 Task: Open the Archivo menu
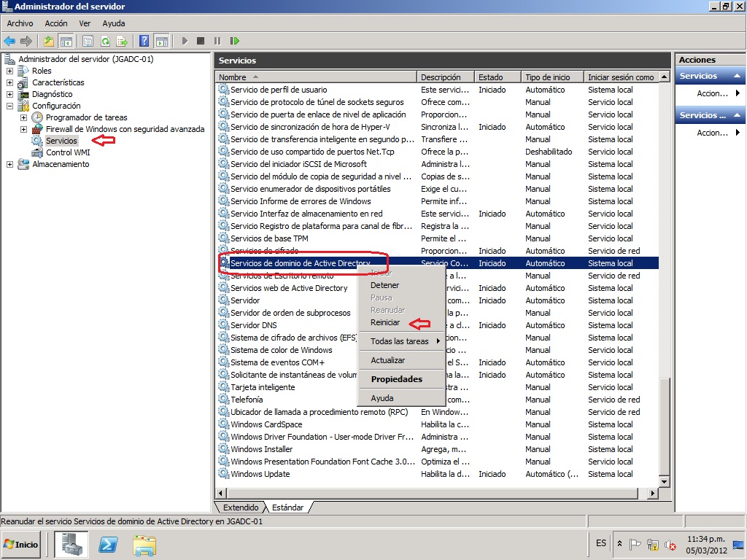click(20, 23)
